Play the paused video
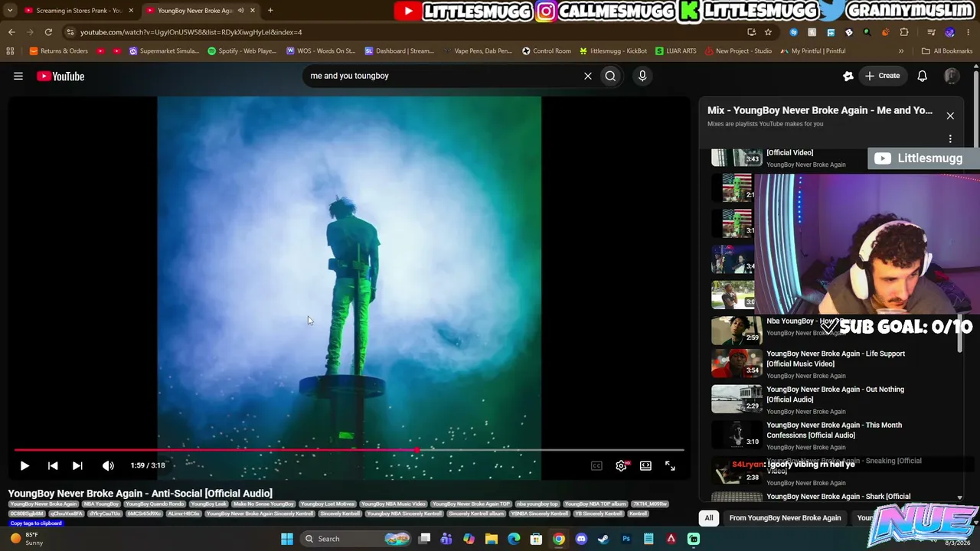The width and height of the screenshot is (980, 551). click(24, 465)
